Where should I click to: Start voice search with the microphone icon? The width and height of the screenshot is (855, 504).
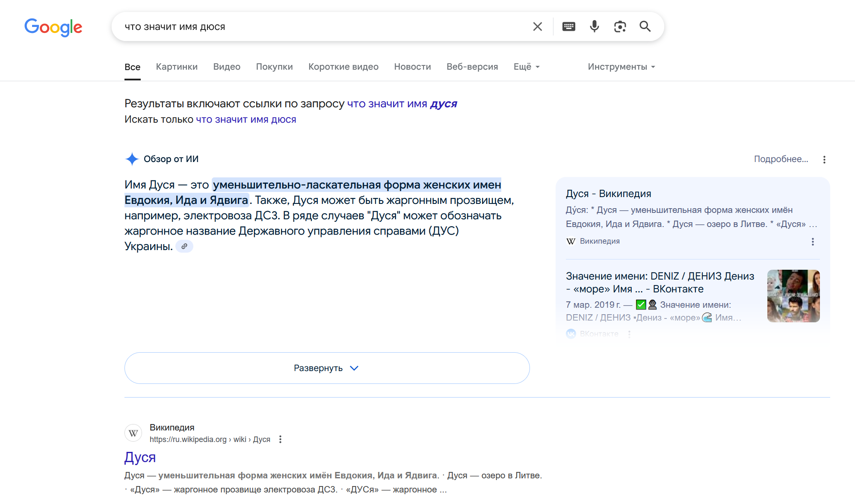point(594,27)
